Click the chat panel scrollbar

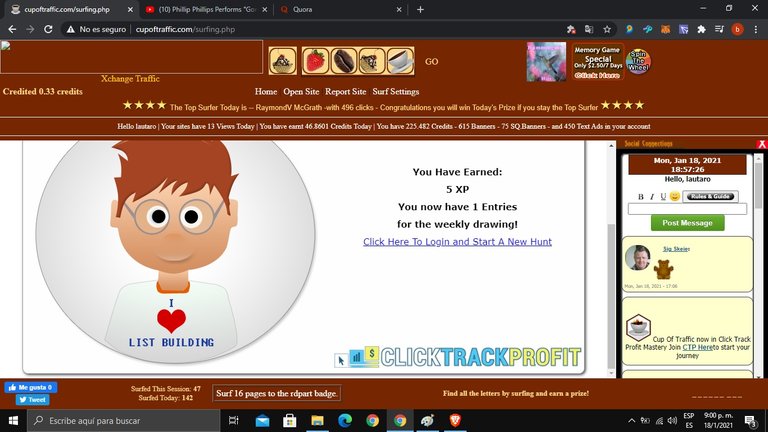[758, 186]
